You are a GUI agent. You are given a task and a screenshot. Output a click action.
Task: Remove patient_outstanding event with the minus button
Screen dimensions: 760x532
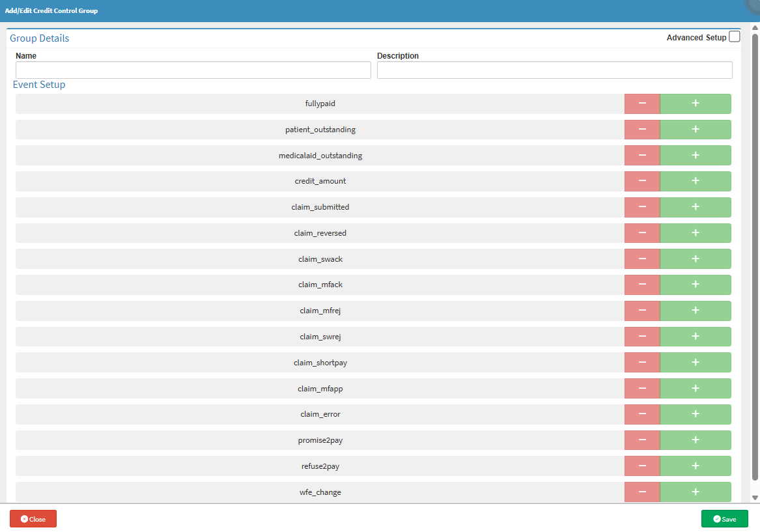[642, 130]
